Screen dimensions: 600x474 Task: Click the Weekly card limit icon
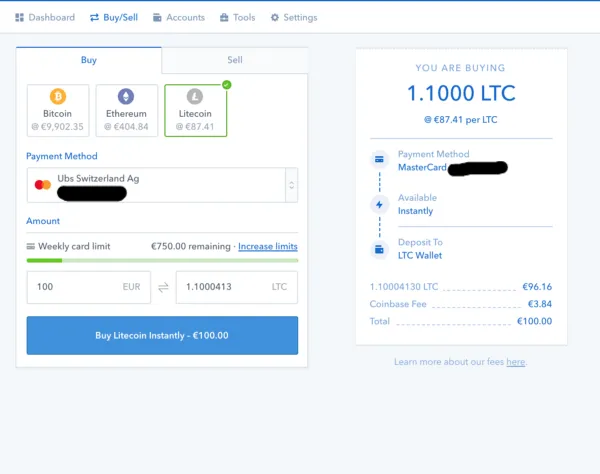[x=31, y=246]
